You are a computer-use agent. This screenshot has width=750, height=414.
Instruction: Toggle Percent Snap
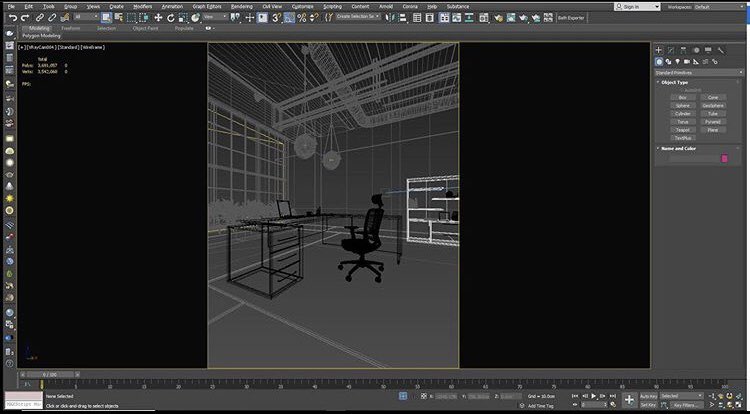[x=302, y=18]
